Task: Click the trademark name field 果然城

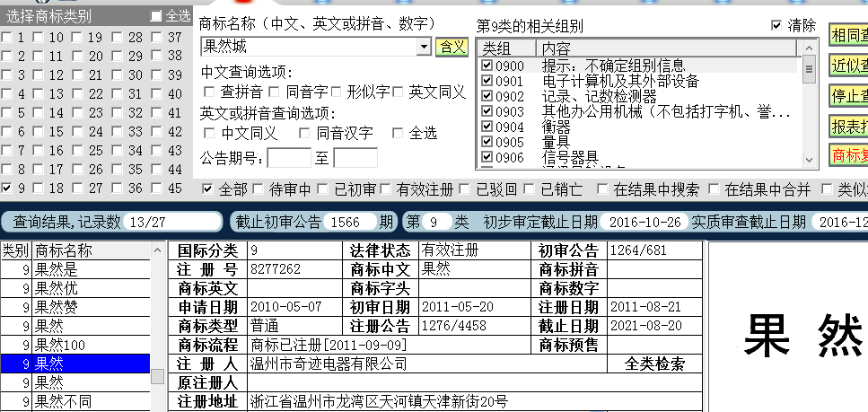Action: click(x=310, y=47)
